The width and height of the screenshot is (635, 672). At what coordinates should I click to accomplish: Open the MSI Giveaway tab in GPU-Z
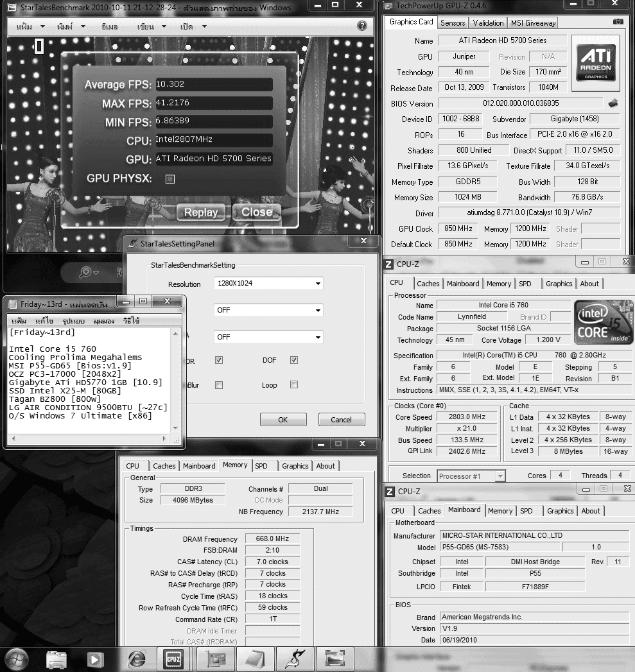click(x=533, y=22)
